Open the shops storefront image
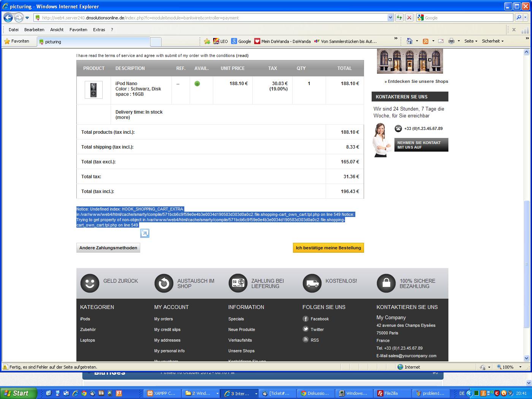Image resolution: width=532 pixels, height=399 pixels. coord(410,61)
